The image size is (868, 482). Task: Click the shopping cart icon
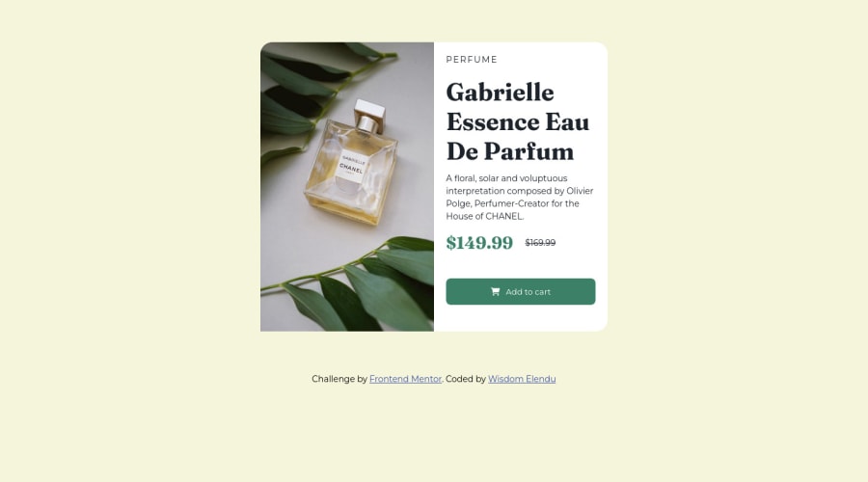[495, 292]
